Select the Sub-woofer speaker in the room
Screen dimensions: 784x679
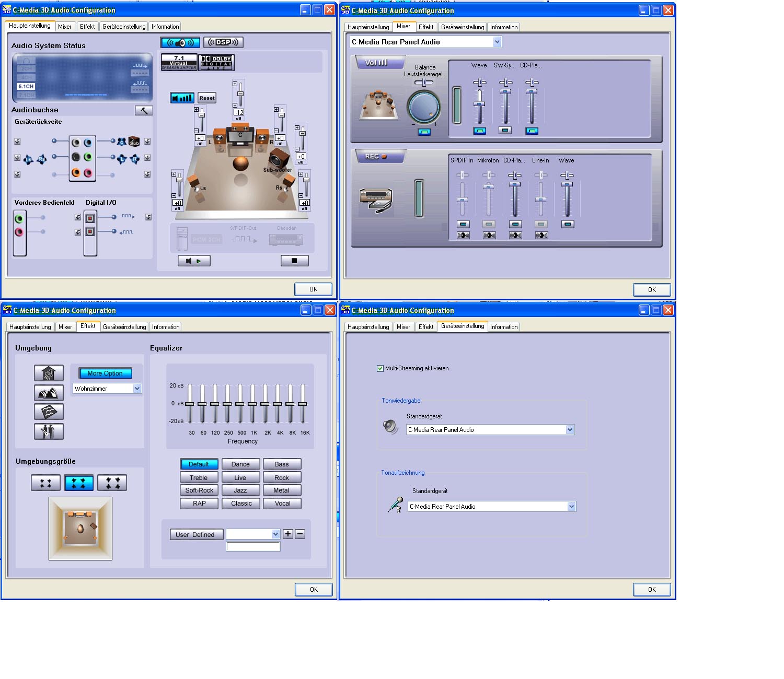279,158
